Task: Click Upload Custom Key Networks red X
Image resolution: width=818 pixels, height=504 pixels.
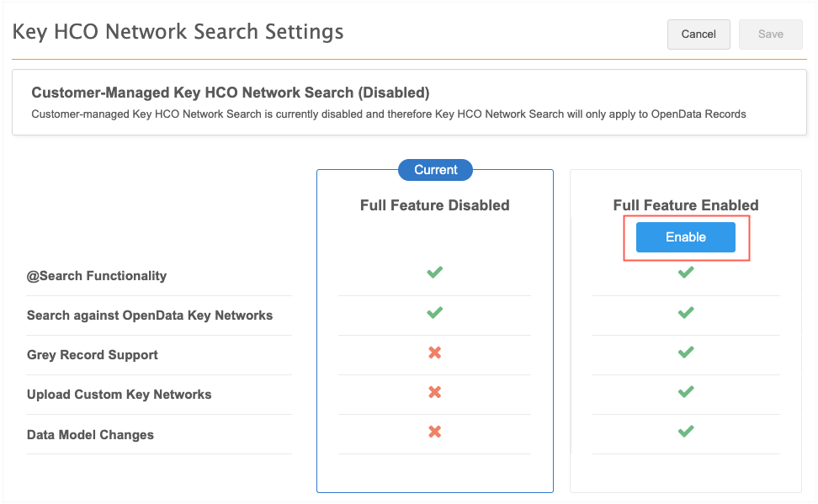Action: 434,392
